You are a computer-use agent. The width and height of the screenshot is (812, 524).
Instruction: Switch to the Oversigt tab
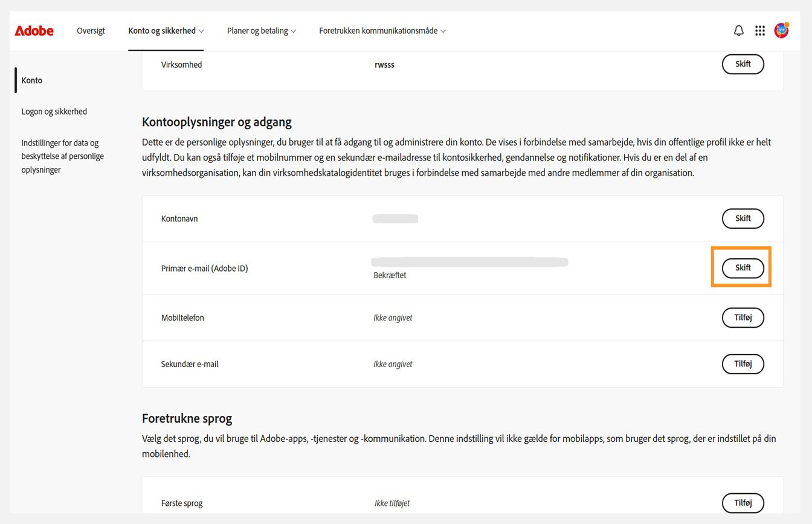[91, 30]
